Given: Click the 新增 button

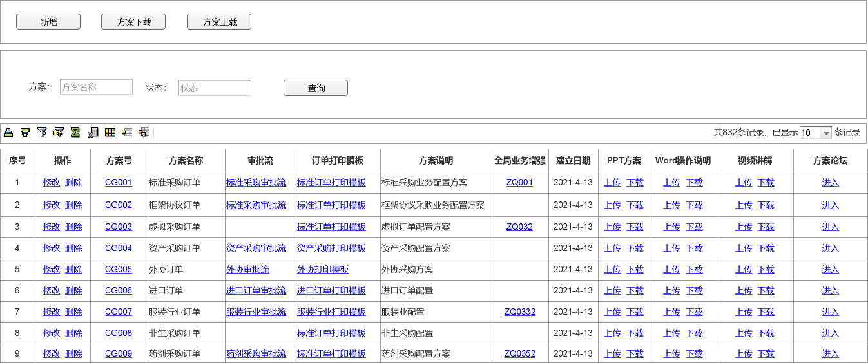Looking at the screenshot, I should coord(48,22).
